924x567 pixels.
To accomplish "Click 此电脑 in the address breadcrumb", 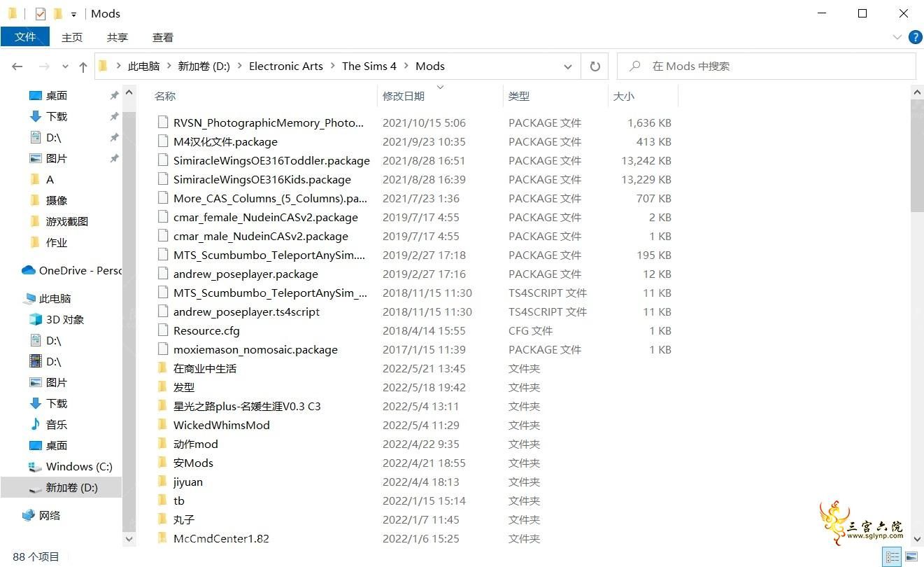I will (x=143, y=66).
